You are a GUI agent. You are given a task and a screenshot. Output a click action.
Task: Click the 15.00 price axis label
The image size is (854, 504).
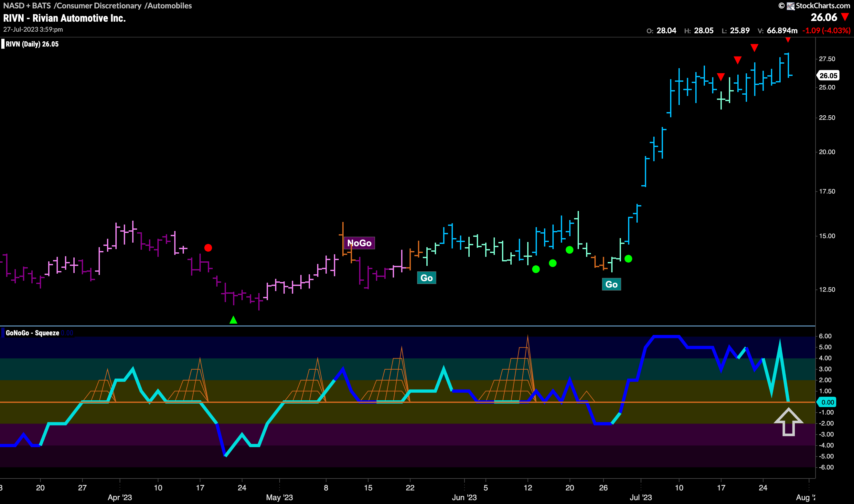(827, 236)
